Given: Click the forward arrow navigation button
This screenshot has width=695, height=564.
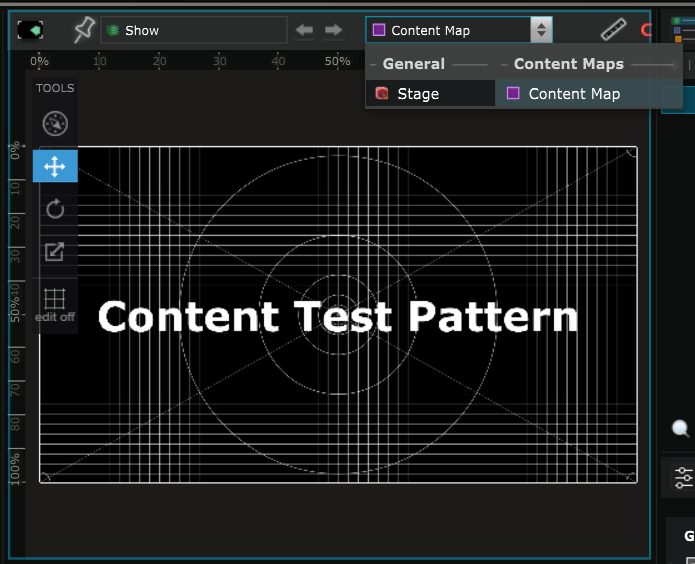Looking at the screenshot, I should point(333,30).
